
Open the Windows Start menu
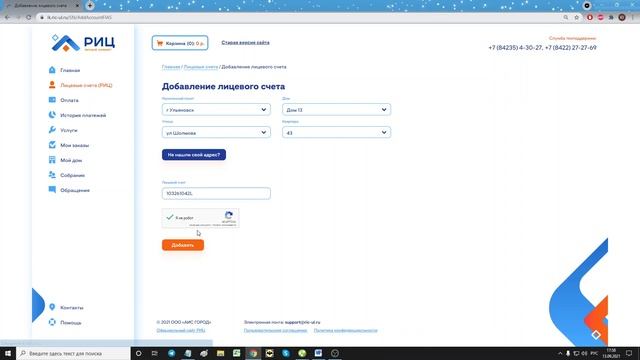point(8,353)
